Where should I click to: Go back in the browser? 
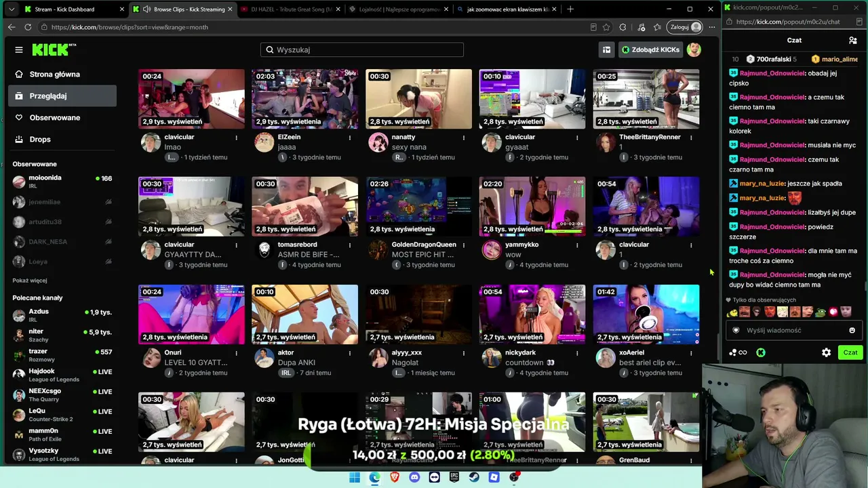pyautogui.click(x=12, y=27)
